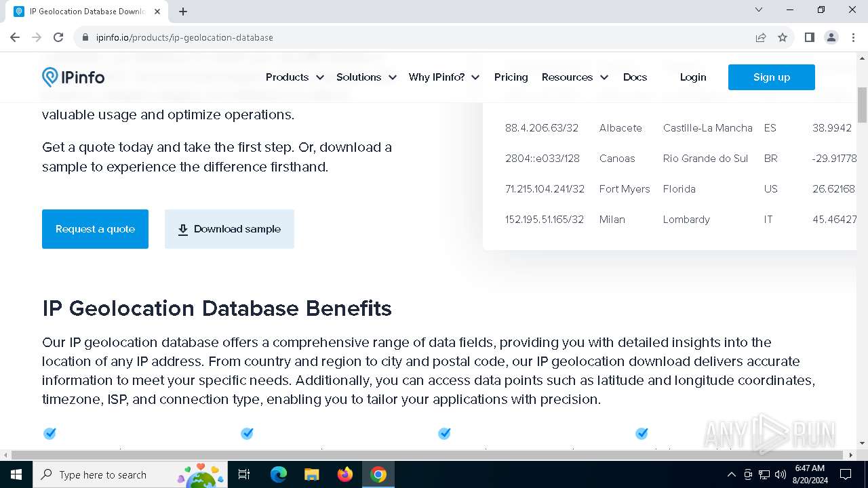Expand the Why IPinfo? menu
The width and height of the screenshot is (868, 488).
coord(444,77)
